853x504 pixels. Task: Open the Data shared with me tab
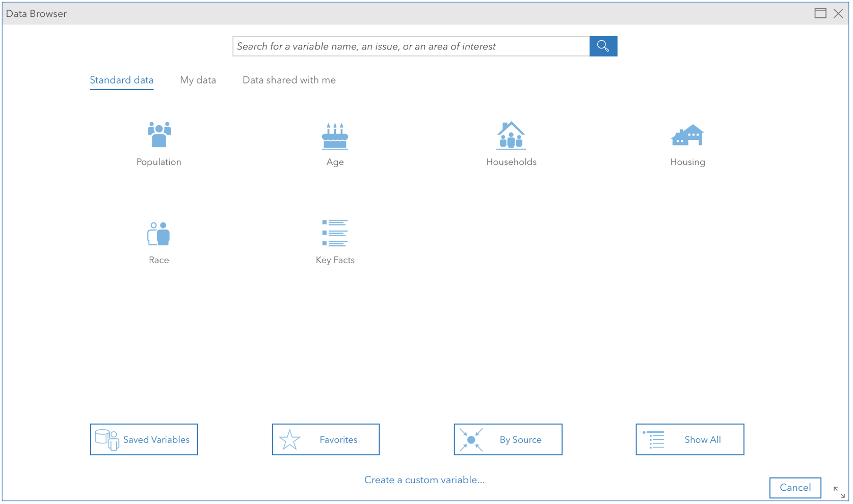289,80
